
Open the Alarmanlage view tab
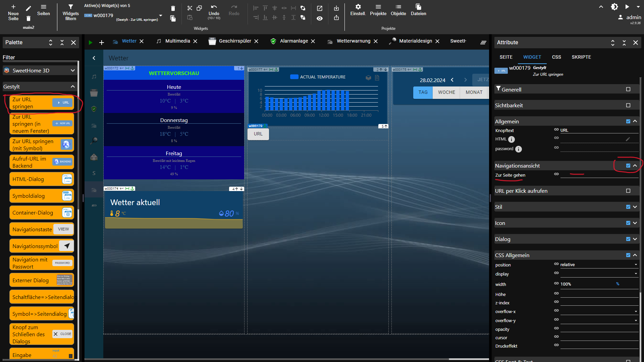(293, 41)
